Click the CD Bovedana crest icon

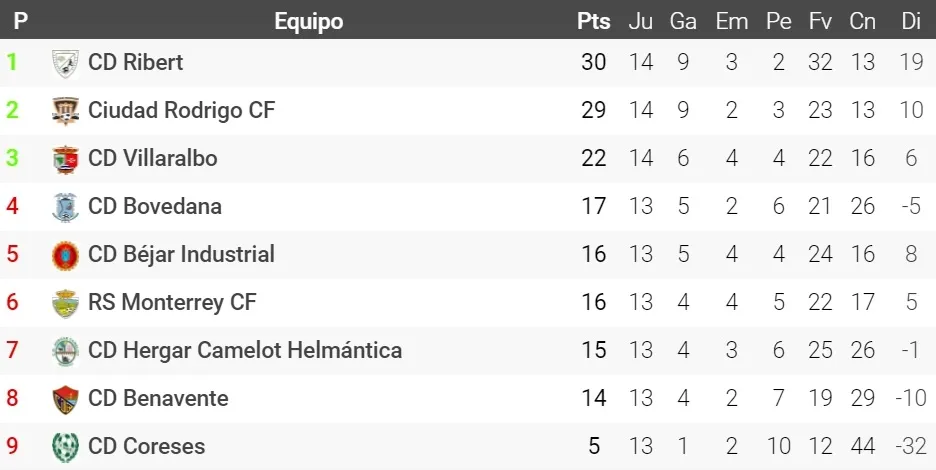click(x=65, y=207)
